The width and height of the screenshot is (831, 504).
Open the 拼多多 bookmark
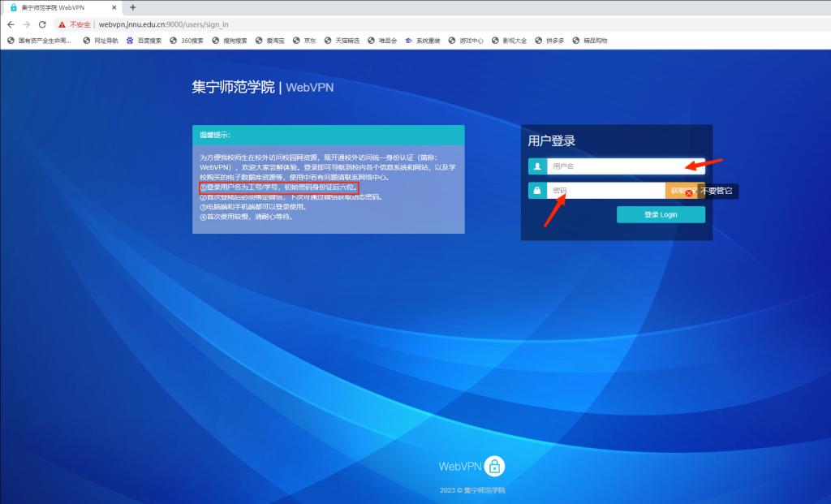pyautogui.click(x=549, y=40)
